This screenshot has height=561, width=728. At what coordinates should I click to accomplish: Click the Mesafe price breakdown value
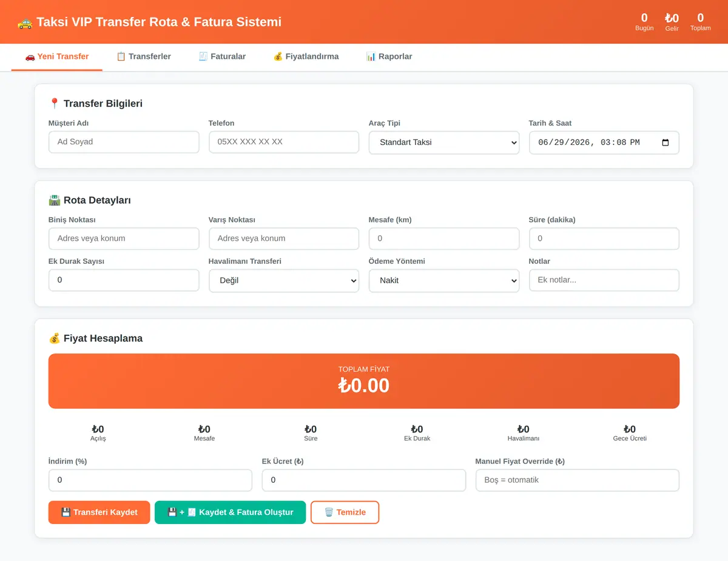[204, 429]
